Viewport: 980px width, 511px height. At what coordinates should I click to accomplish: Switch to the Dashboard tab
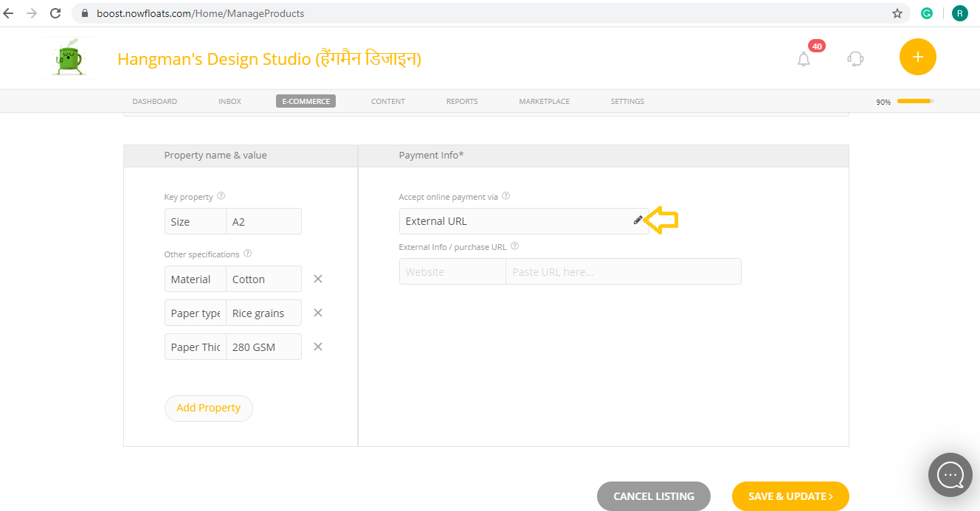(x=154, y=101)
